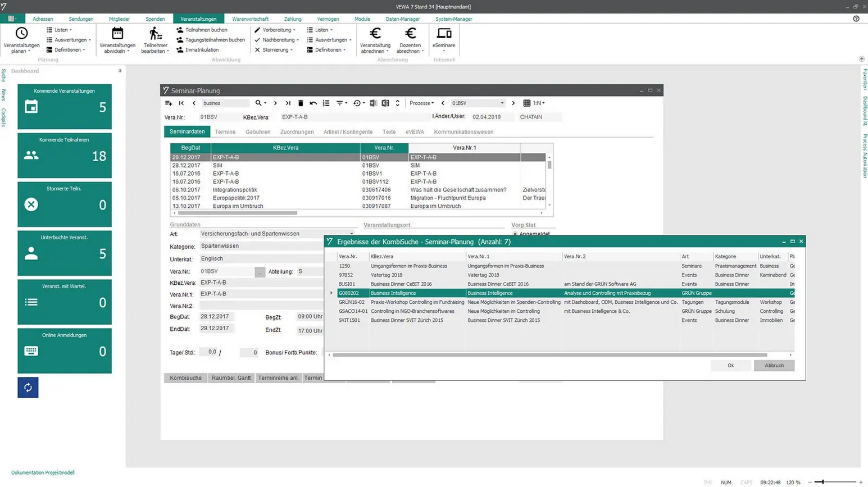
Task: Click the Raumbel. Gantt button
Action: coord(231,378)
